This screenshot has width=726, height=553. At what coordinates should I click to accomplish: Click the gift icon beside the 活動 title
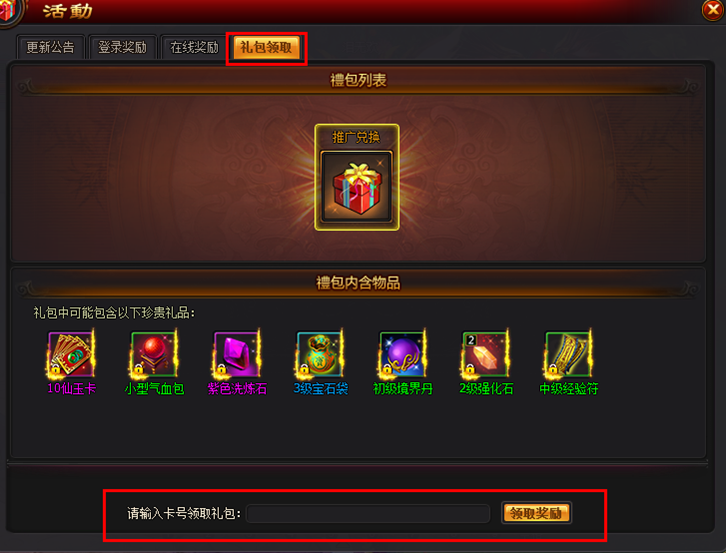pyautogui.click(x=8, y=12)
